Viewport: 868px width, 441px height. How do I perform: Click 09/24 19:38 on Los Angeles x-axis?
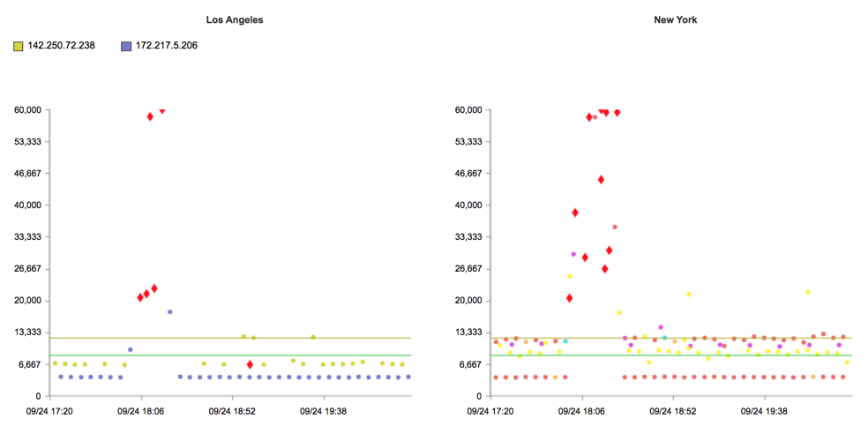323,412
